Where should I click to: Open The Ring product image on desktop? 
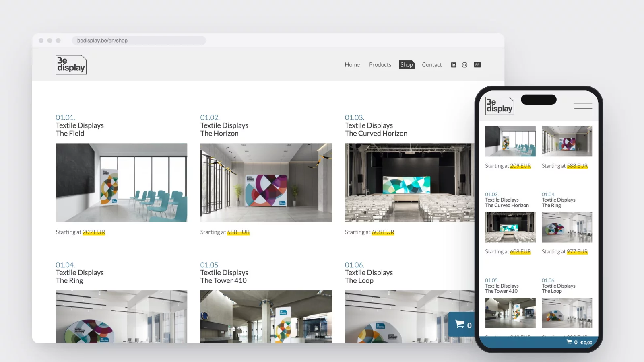click(122, 317)
